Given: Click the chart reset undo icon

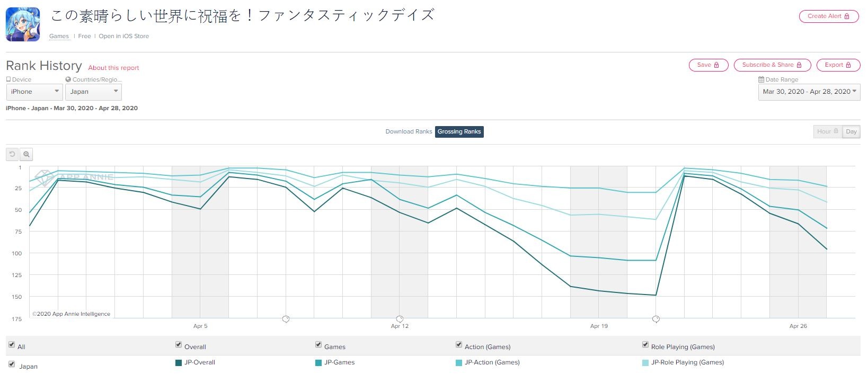Looking at the screenshot, I should pos(12,154).
